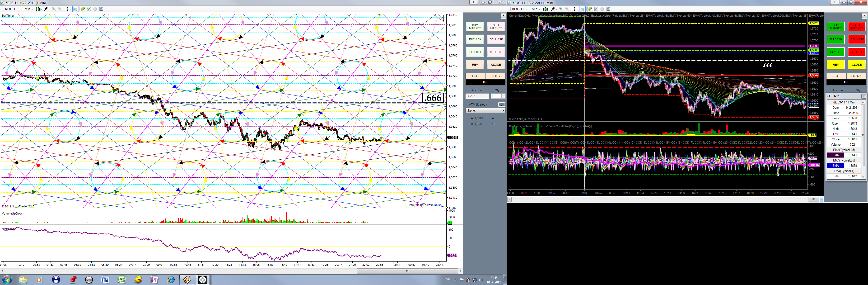Open the Indicators icon in left chart toolbar
The height and width of the screenshot is (285, 868).
coord(89,9)
